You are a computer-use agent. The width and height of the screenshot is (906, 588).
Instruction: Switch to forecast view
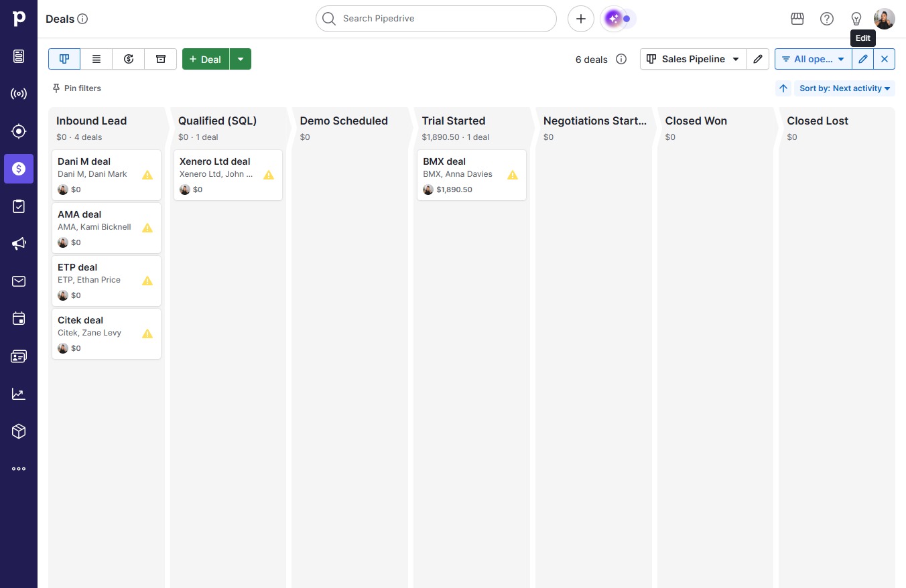pyautogui.click(x=129, y=59)
